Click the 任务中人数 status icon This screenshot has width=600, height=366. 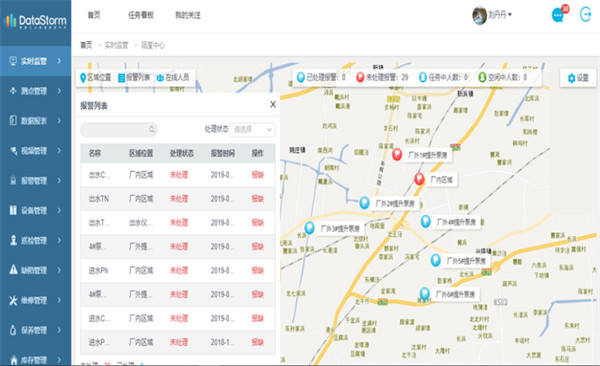[422, 77]
